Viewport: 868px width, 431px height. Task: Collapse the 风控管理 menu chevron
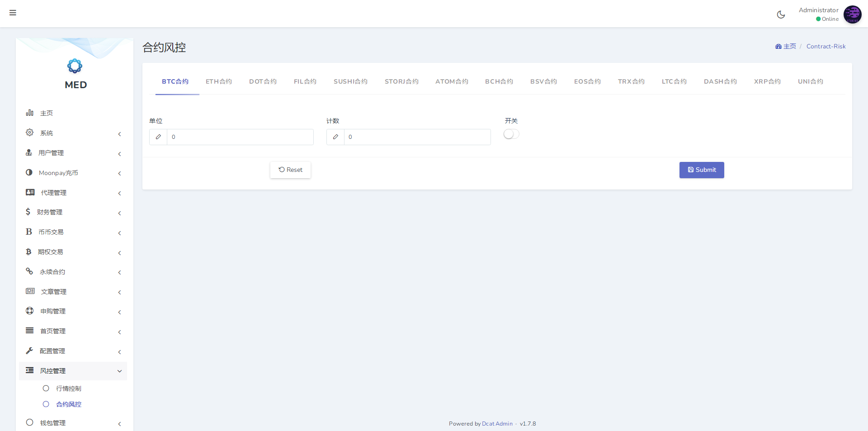pos(119,371)
